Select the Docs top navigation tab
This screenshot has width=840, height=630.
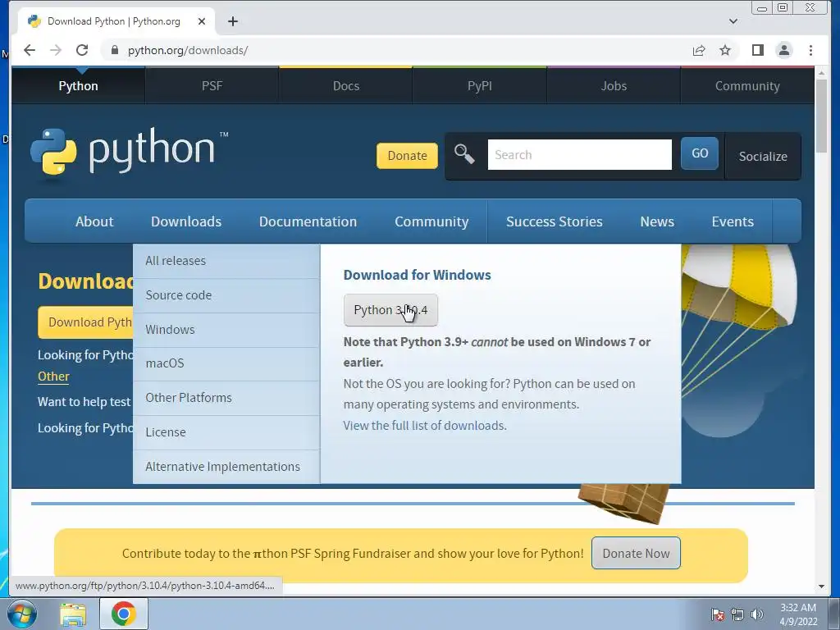(x=346, y=85)
